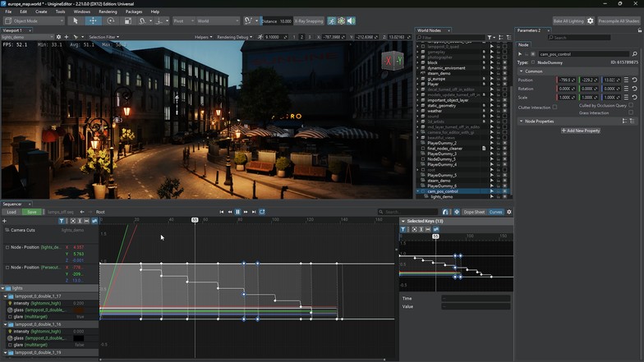Open the File menu

tap(8, 11)
